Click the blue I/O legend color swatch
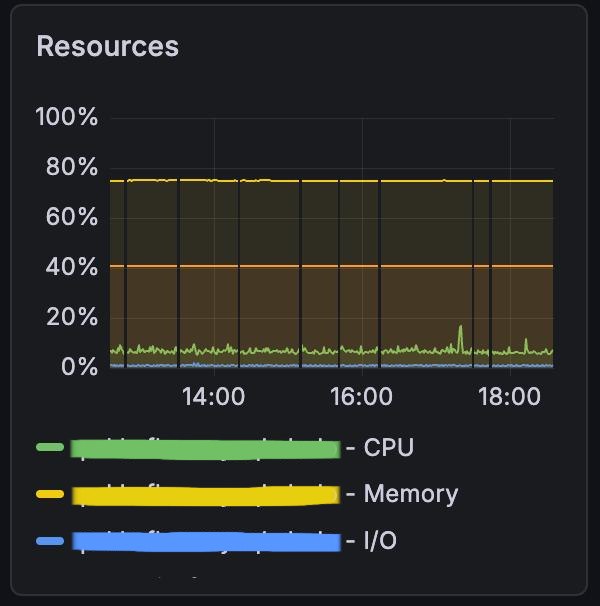 point(50,541)
